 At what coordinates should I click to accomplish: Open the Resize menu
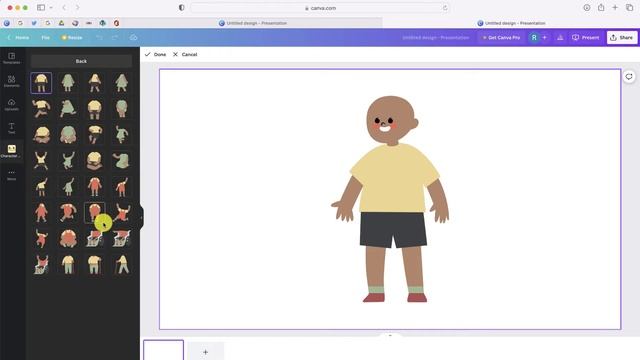tap(72, 38)
